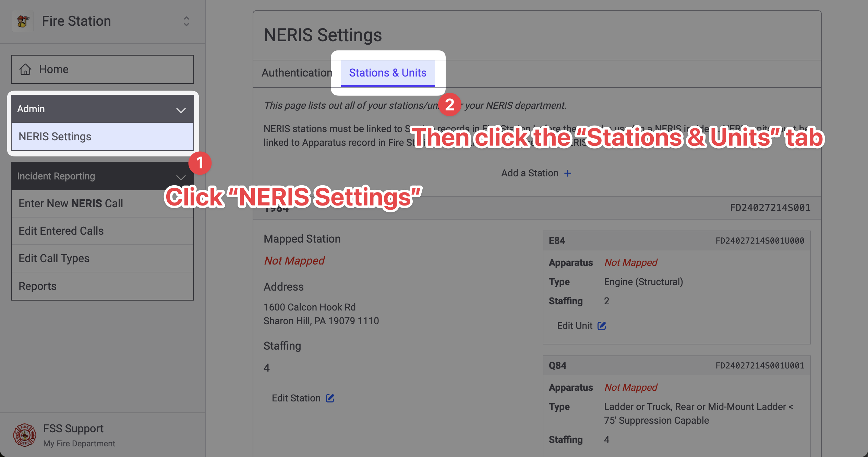868x457 pixels.
Task: Click the Fire Station firefighter logo icon
Action: [23, 21]
